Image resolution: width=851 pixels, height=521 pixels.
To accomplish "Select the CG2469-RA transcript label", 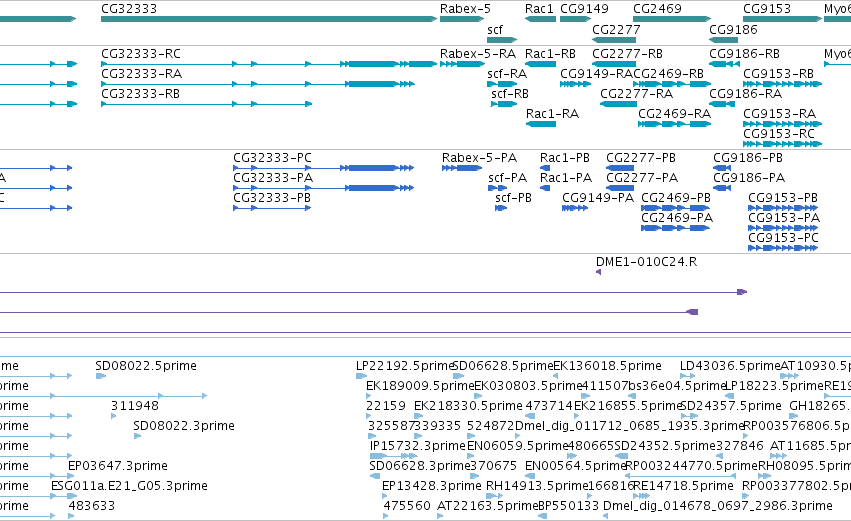I will (x=675, y=114).
